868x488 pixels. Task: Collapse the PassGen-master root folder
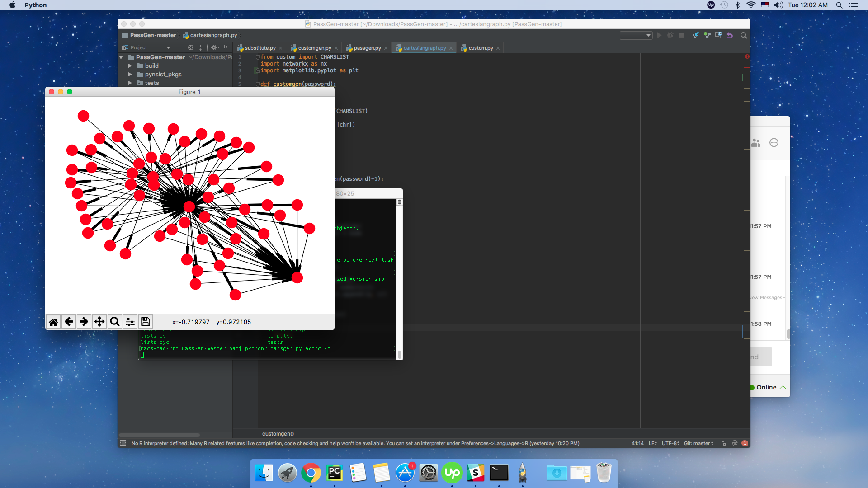click(121, 57)
